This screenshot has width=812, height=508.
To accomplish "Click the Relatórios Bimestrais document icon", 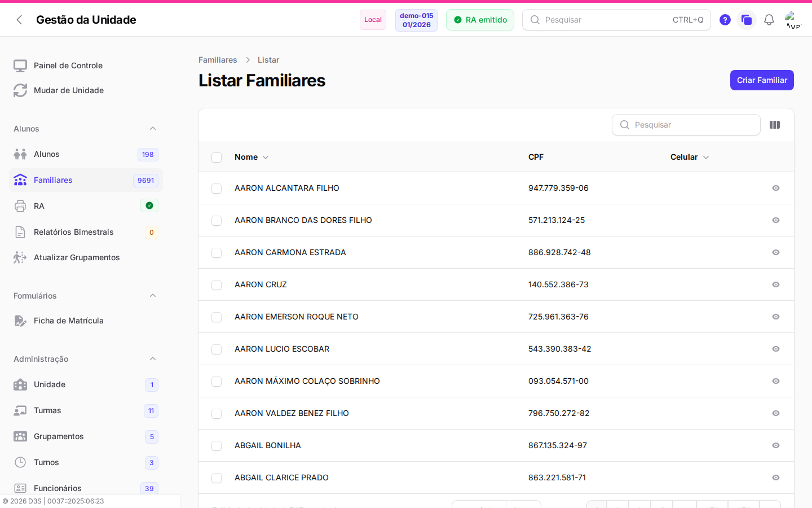I will click(x=20, y=232).
